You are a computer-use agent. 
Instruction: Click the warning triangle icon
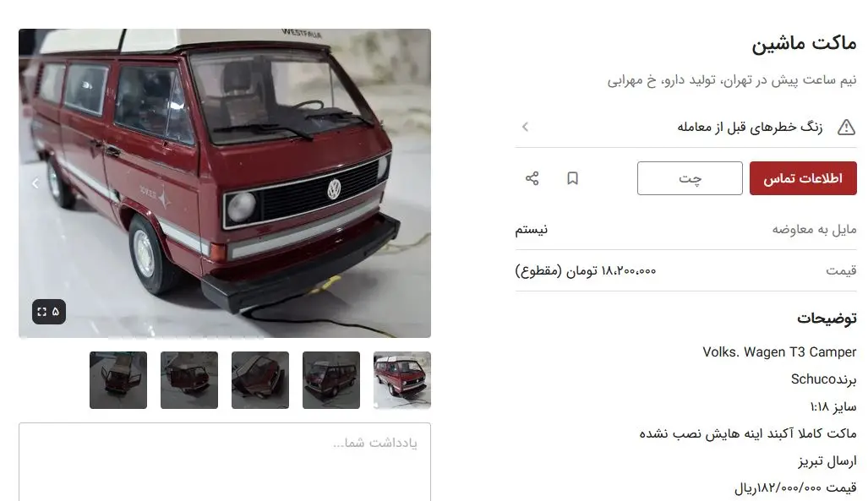pyautogui.click(x=846, y=128)
